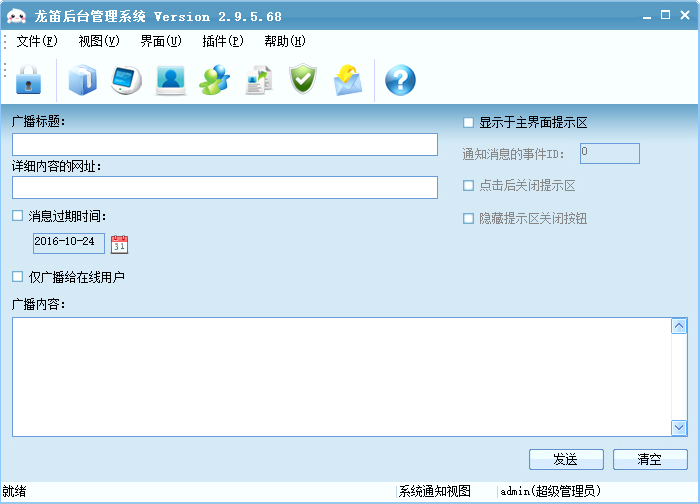
Task: Check 仅广播给在线用户 option
Action: point(17,277)
